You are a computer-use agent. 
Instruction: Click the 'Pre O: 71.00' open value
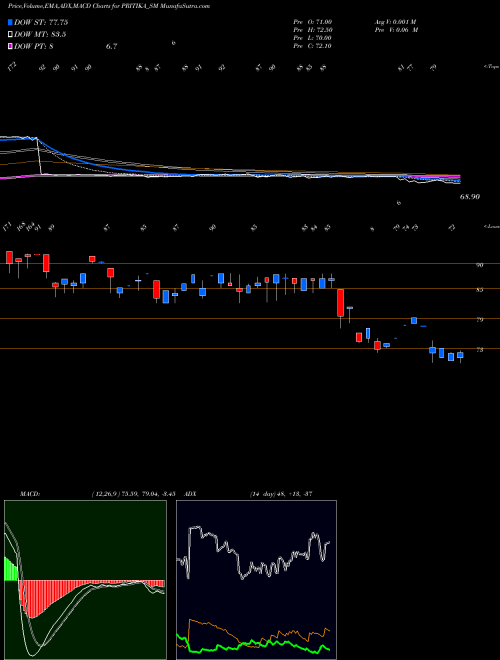[x=312, y=22]
